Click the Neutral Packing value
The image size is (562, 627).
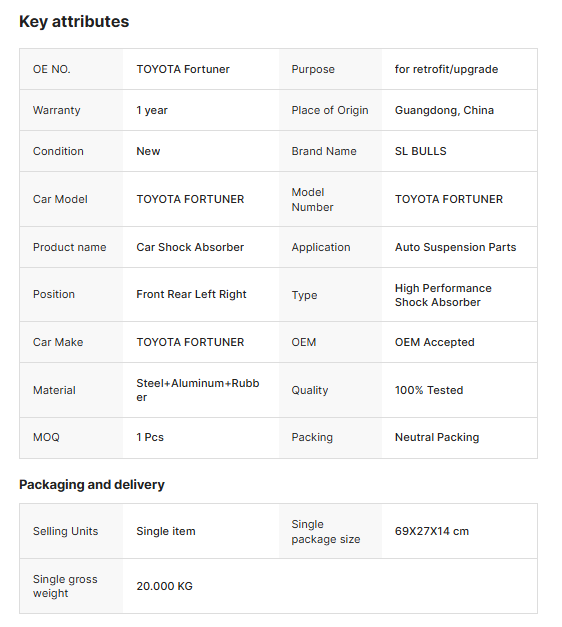(437, 437)
